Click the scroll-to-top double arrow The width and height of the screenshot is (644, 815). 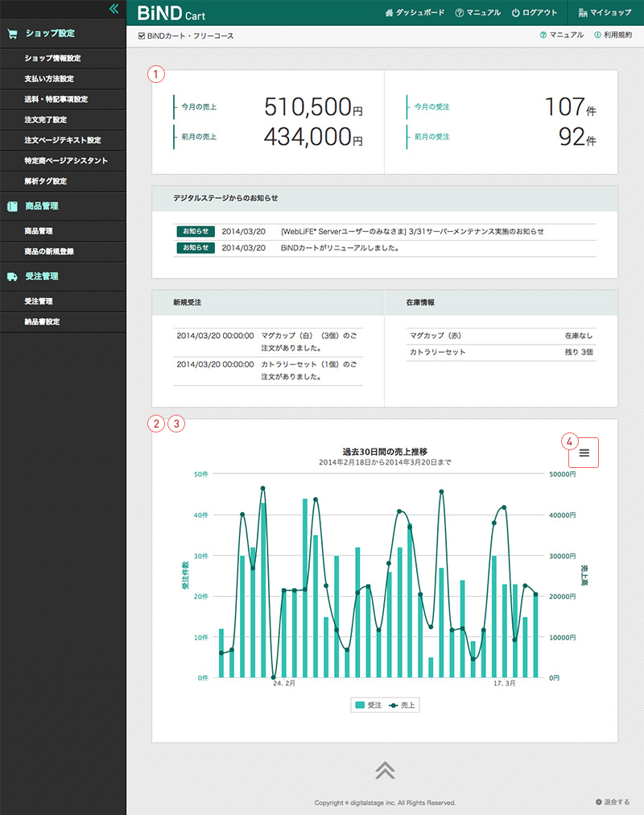[x=385, y=770]
